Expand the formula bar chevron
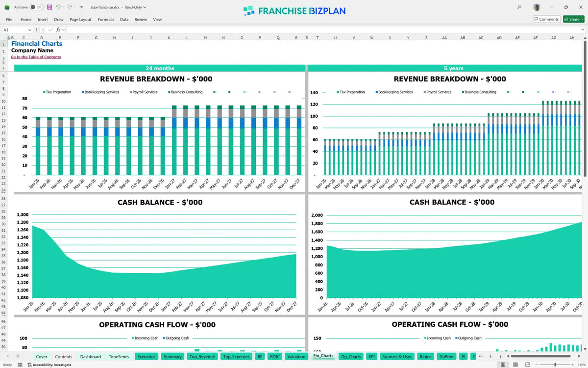The width and height of the screenshot is (588, 368). pos(583,30)
